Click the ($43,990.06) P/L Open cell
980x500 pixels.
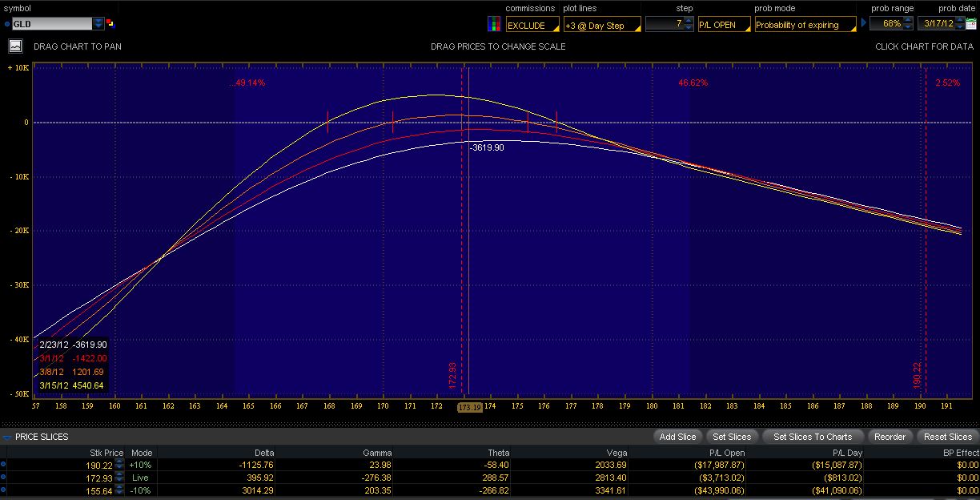click(720, 490)
